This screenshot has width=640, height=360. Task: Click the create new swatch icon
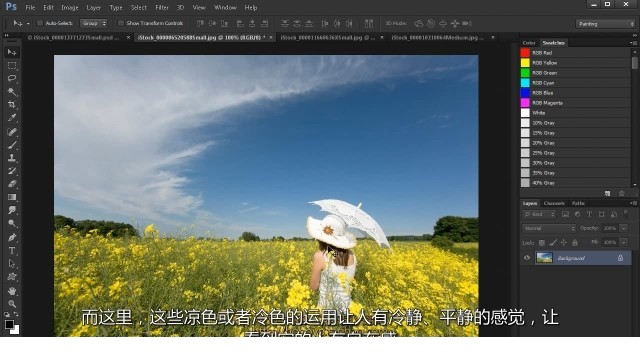point(607,193)
